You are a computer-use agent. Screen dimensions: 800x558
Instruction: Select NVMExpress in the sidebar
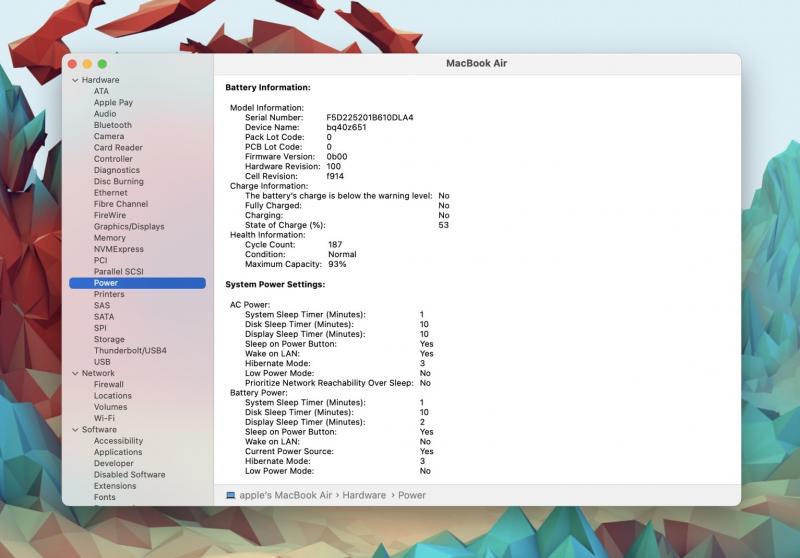coord(118,249)
